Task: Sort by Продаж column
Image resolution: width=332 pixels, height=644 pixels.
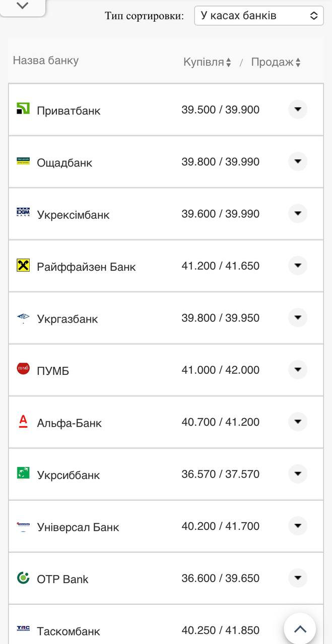Action: tap(276, 62)
